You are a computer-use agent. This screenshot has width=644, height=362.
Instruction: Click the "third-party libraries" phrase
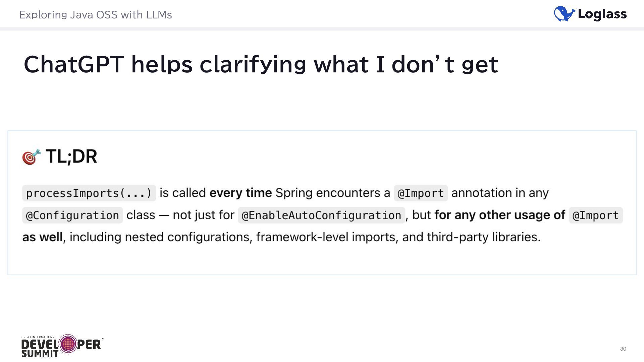point(483,237)
